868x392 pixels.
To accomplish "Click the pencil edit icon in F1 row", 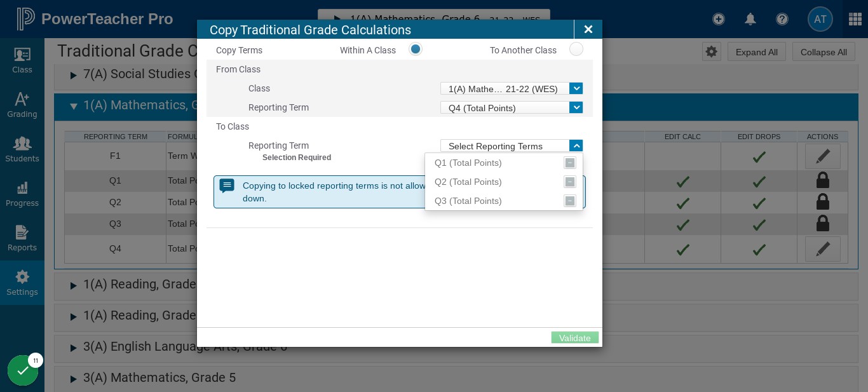I will tap(823, 156).
